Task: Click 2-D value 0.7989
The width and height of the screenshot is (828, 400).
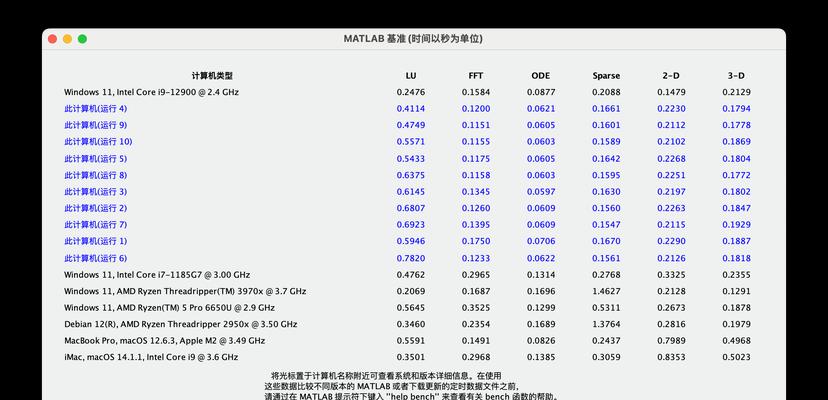Action: click(x=671, y=341)
